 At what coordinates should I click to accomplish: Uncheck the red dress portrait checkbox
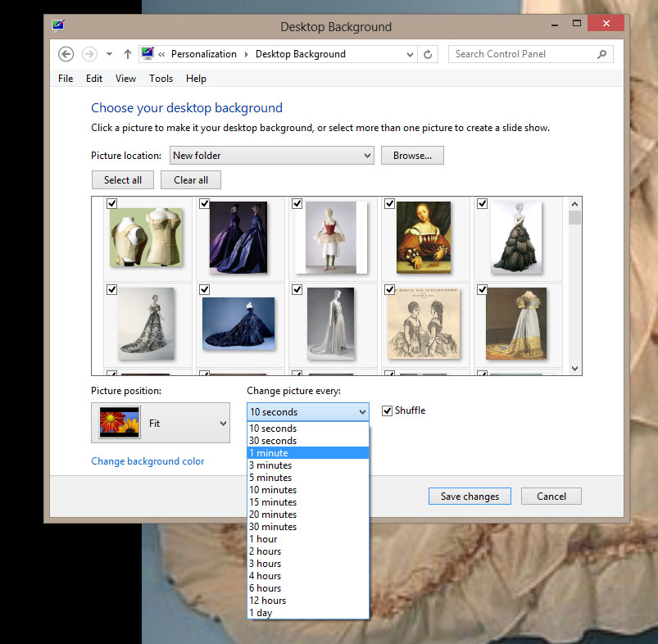pyautogui.click(x=390, y=203)
